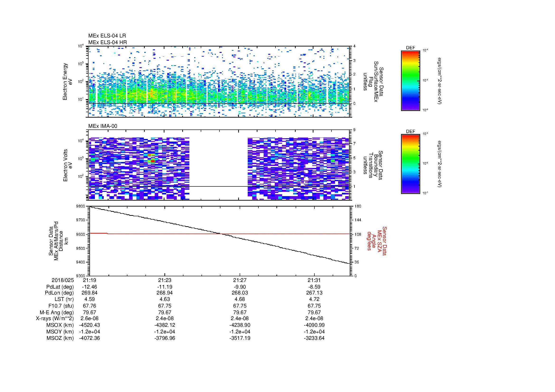Click the lower DEF color bar for IMA
Viewport: 555px width, 392px height.
410,164
